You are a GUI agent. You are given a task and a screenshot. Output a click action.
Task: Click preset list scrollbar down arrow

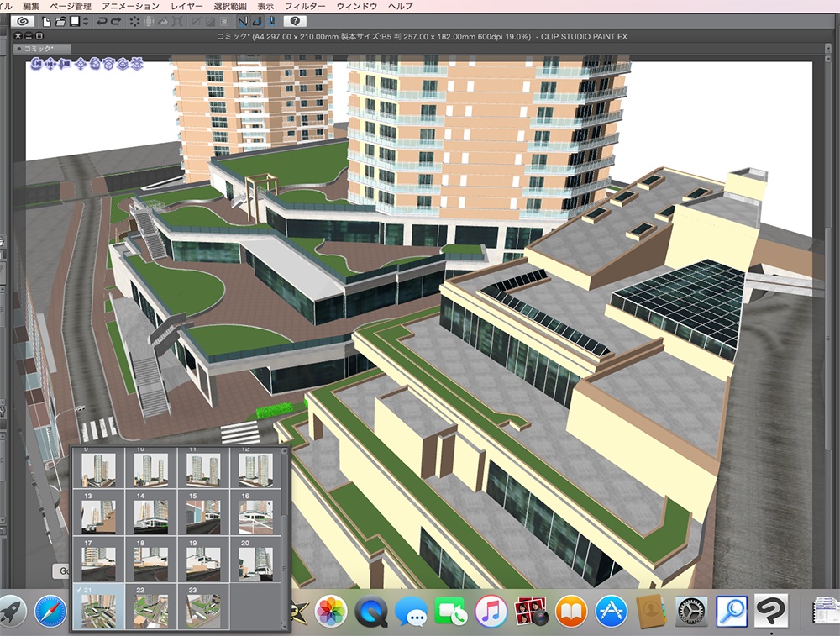coord(285,627)
